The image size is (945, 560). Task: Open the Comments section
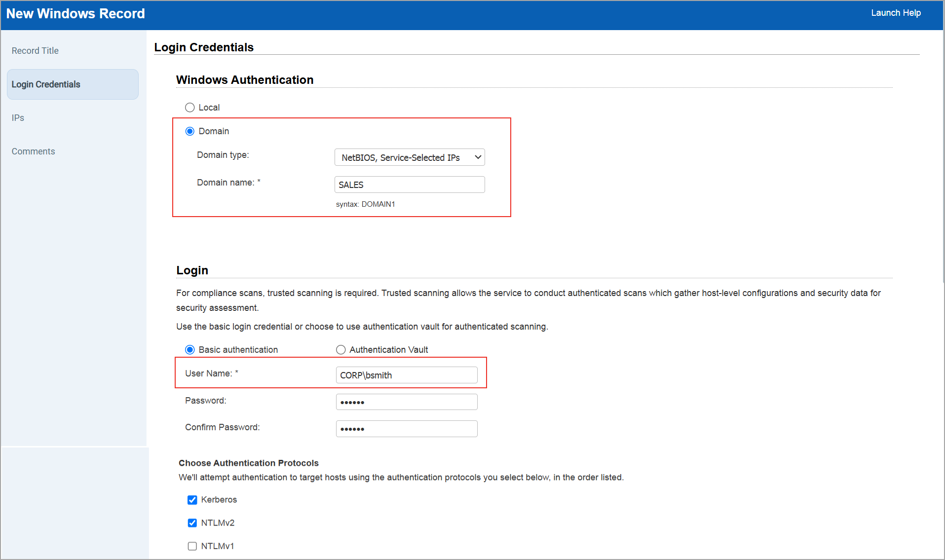click(x=33, y=151)
